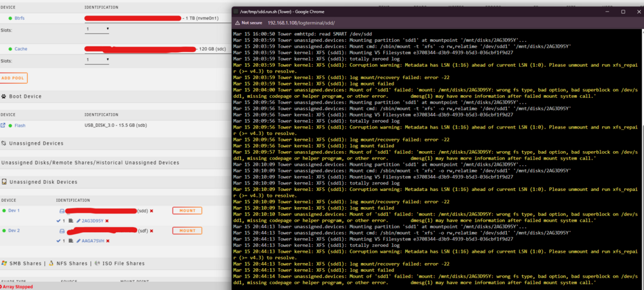
Task: Mount the Dev 1 (sdd) disk
Action: 187,211
